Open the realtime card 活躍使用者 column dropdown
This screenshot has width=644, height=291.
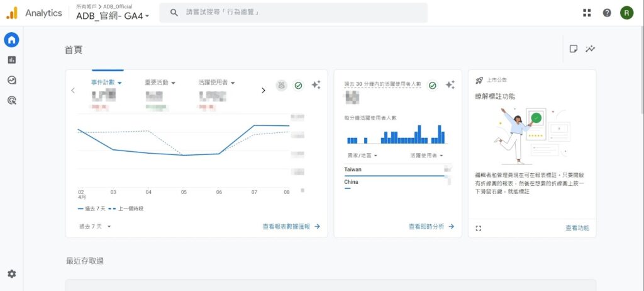click(x=427, y=156)
